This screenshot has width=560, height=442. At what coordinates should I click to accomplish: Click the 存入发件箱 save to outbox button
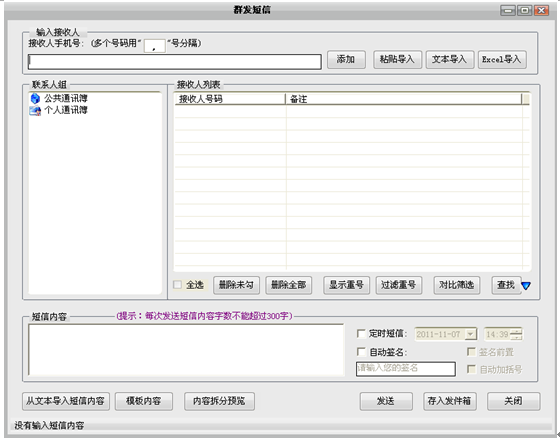point(450,401)
